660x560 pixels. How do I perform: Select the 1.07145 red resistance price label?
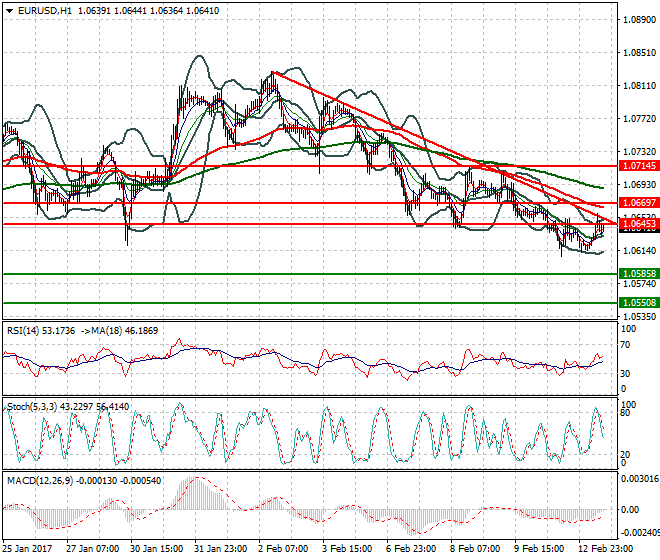(x=639, y=166)
